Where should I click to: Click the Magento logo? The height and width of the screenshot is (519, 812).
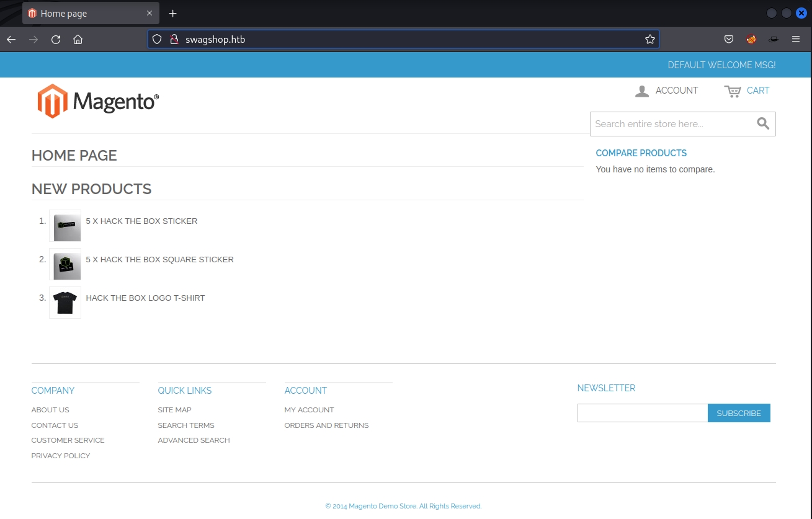click(x=98, y=101)
